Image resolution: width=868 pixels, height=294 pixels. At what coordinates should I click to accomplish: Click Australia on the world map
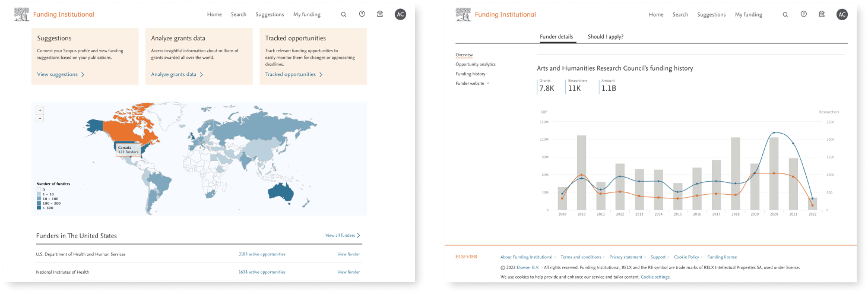pos(281,191)
